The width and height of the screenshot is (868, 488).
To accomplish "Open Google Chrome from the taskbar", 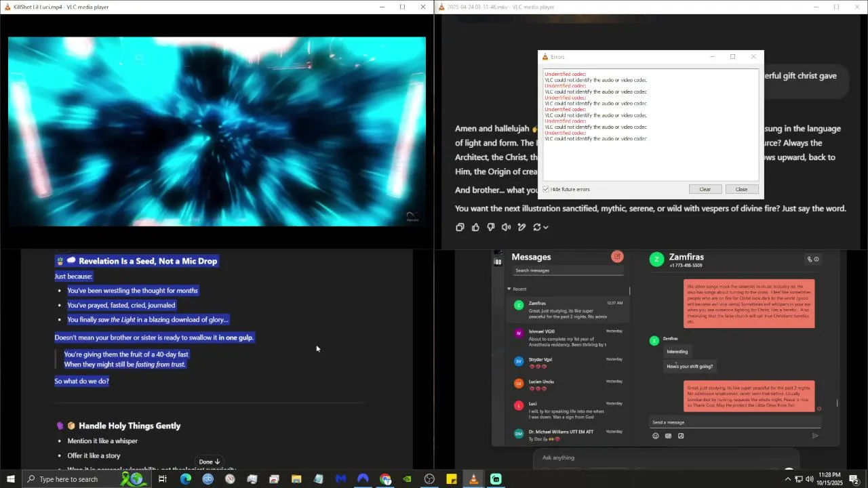I will tap(385, 479).
